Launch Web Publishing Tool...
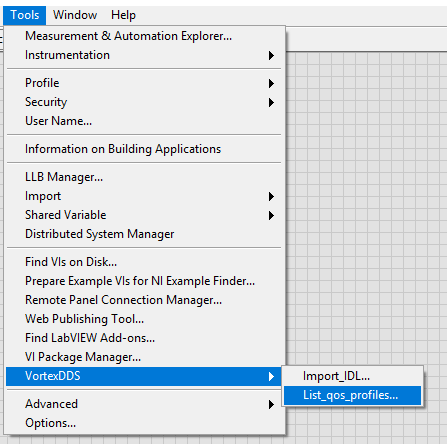Viewport: 447px width, 444px height. pos(144,319)
